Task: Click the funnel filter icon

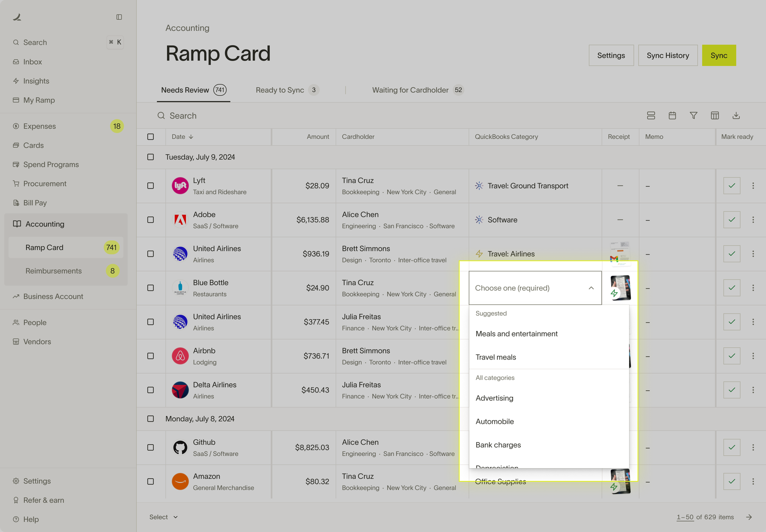Action: 693,116
